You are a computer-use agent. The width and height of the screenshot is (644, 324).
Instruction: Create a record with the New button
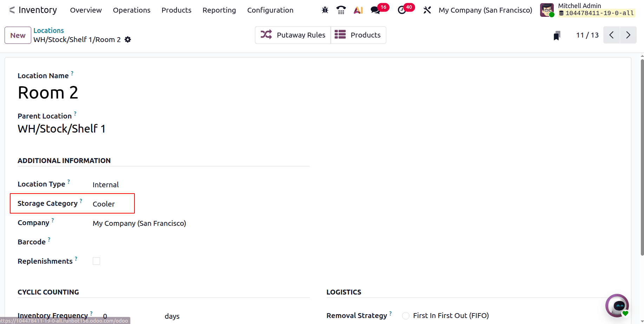click(18, 35)
